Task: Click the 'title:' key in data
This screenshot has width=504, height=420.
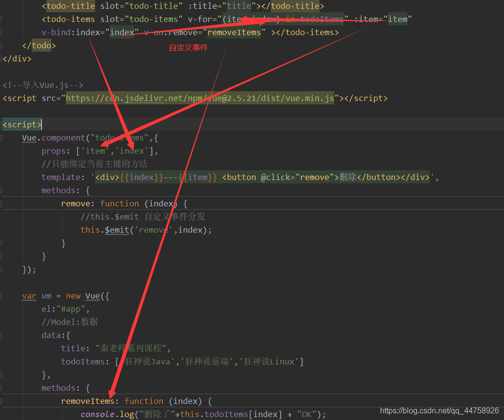Action: tap(75, 349)
